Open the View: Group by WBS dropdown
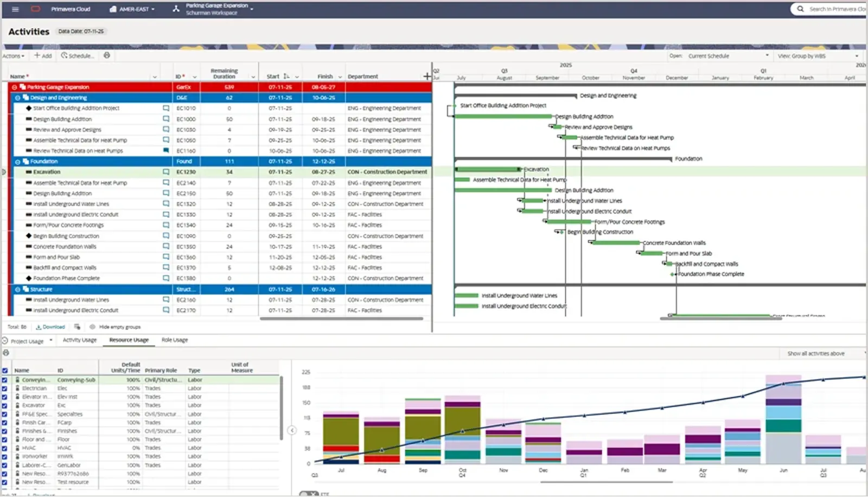 (x=816, y=56)
